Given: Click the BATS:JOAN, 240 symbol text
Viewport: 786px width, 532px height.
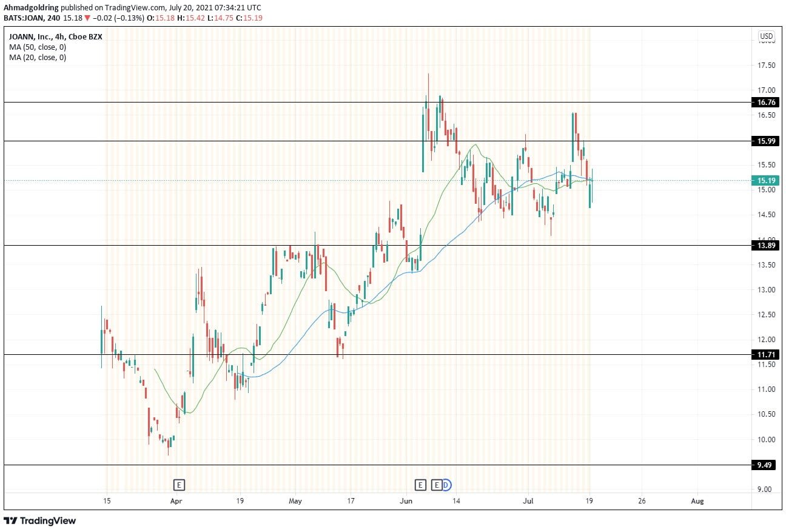Looking at the screenshot, I should point(32,18).
